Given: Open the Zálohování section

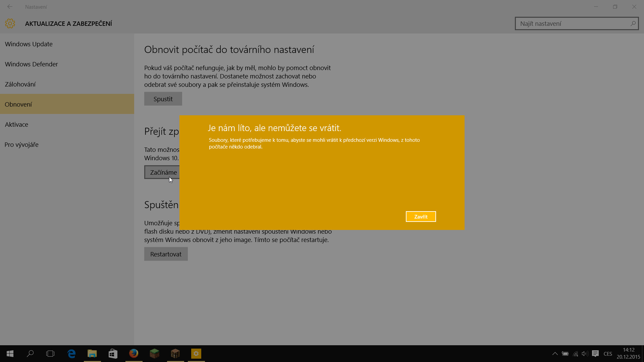Looking at the screenshot, I should 20,84.
